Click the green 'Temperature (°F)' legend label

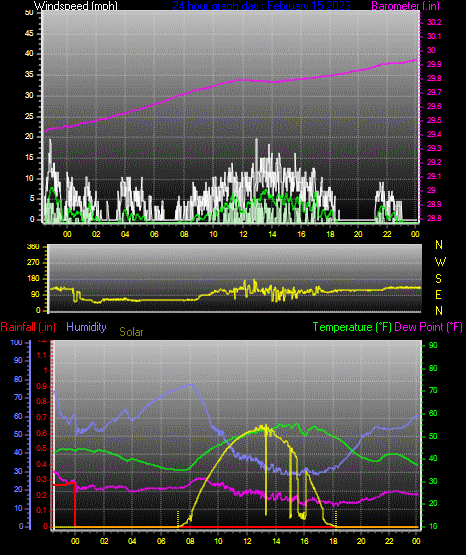[x=352, y=327]
